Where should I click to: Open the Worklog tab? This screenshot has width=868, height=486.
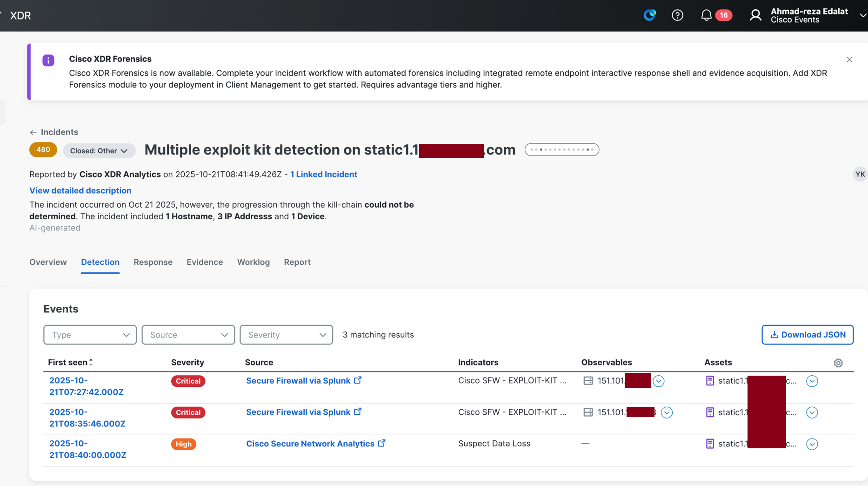[x=253, y=262]
